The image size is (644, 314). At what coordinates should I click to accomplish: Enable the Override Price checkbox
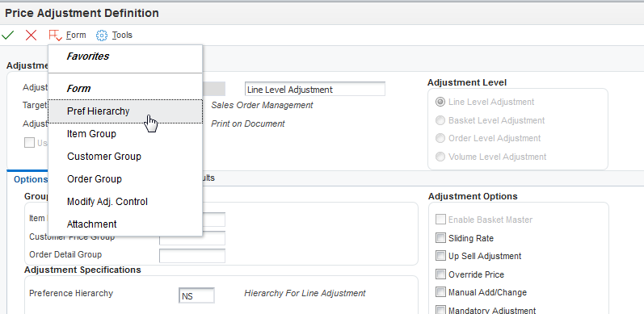click(440, 274)
